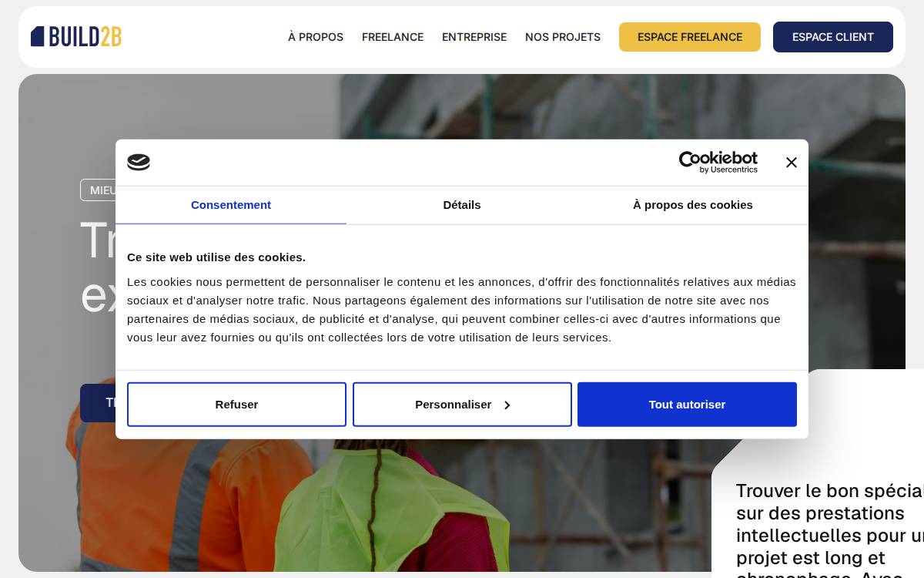Click the heading 'Ce site web utilise des cookies.'

(x=216, y=257)
